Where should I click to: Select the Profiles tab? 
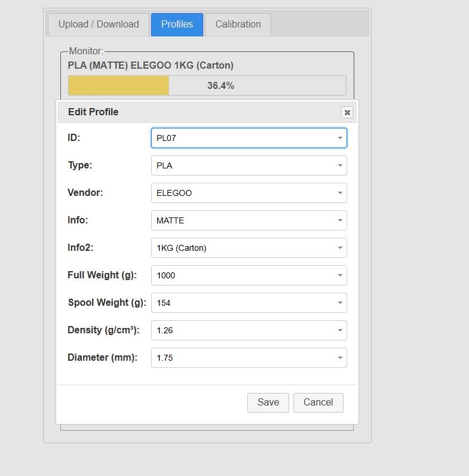(x=177, y=24)
